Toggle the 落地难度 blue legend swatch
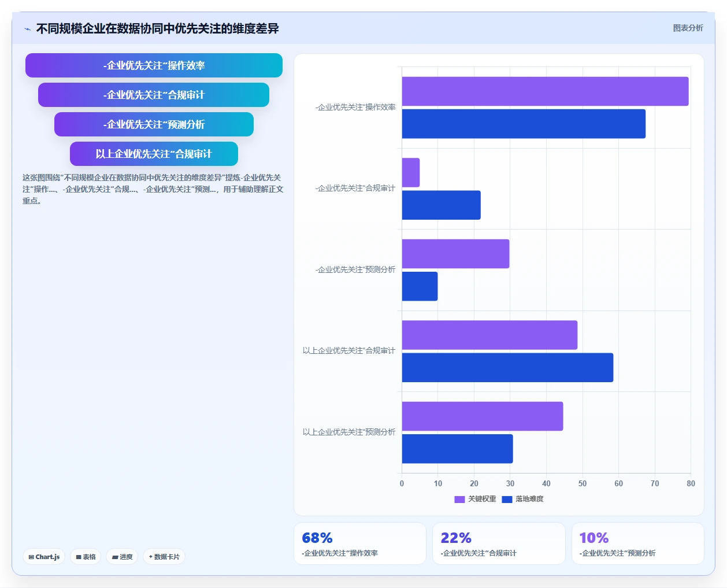Viewport: 727px width, 588px height. click(x=507, y=500)
